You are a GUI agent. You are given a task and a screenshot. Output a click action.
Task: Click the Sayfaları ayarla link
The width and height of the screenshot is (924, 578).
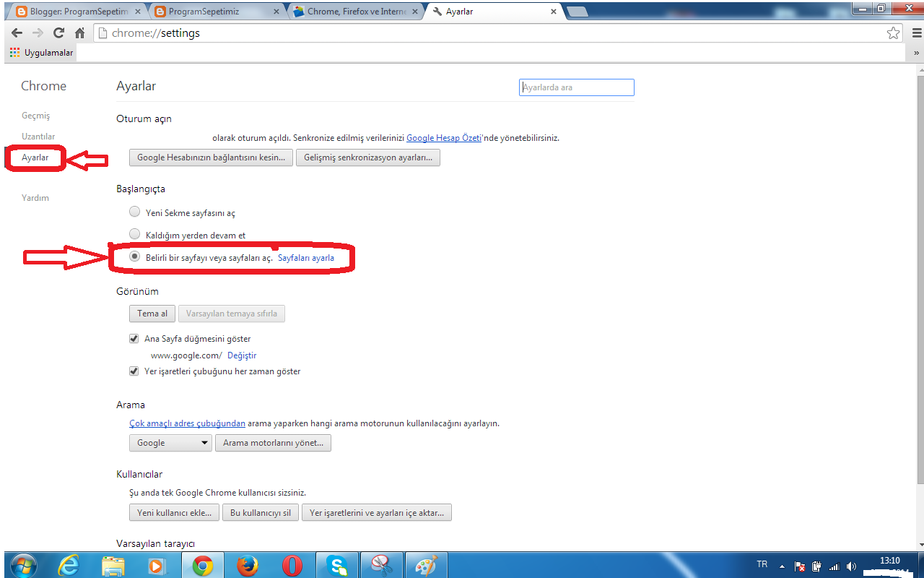pyautogui.click(x=306, y=257)
